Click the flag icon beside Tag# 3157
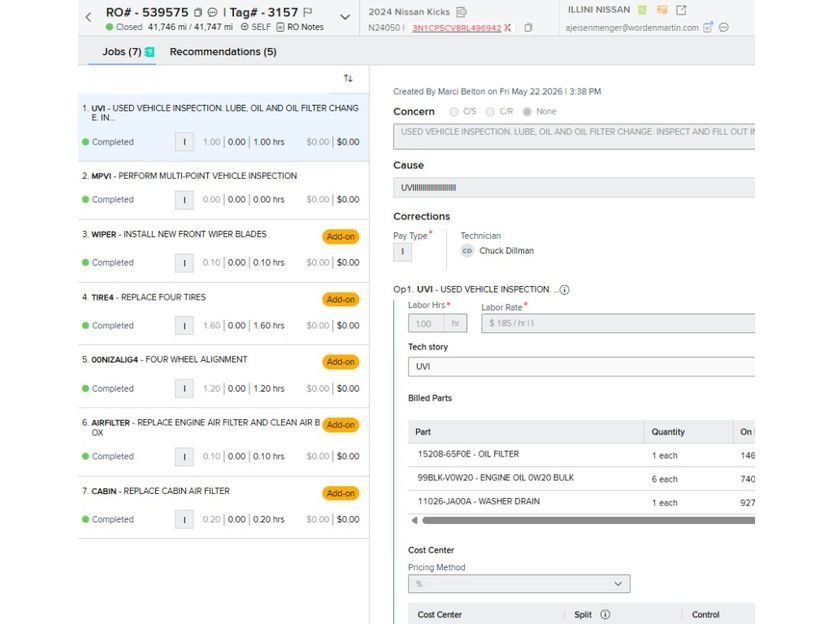 [x=308, y=12]
